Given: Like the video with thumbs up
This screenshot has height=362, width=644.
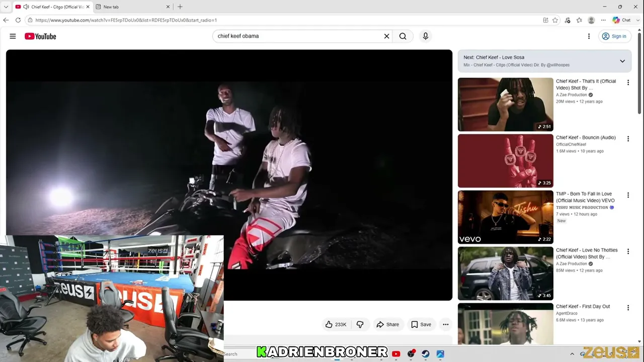Looking at the screenshot, I should click(336, 324).
